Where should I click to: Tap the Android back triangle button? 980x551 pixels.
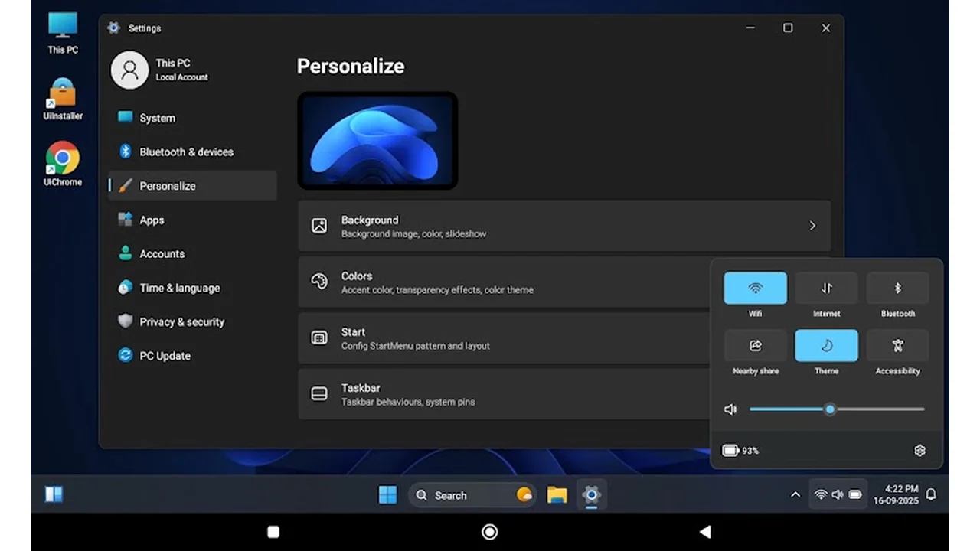705,532
